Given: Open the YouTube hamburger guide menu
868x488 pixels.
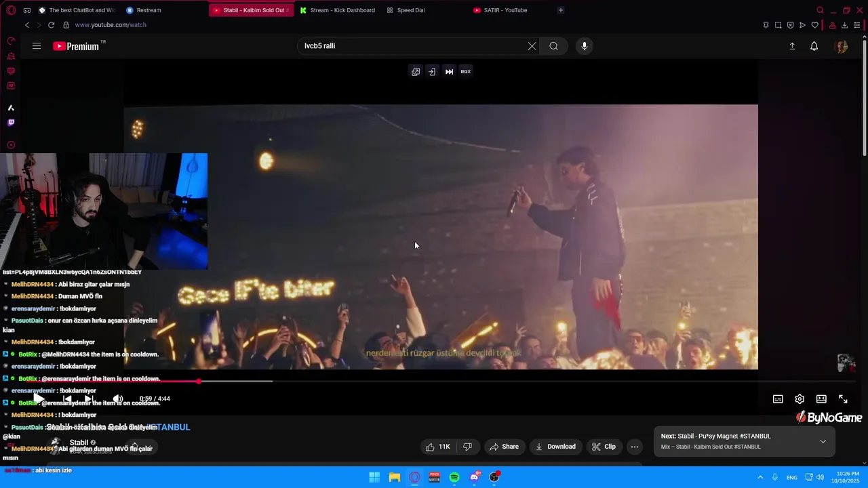Looking at the screenshot, I should (x=37, y=46).
